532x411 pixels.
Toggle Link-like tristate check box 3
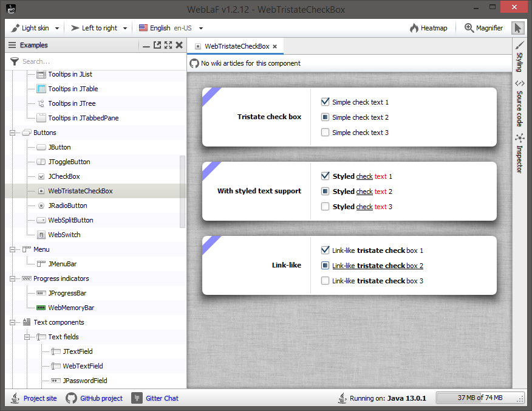tap(325, 280)
